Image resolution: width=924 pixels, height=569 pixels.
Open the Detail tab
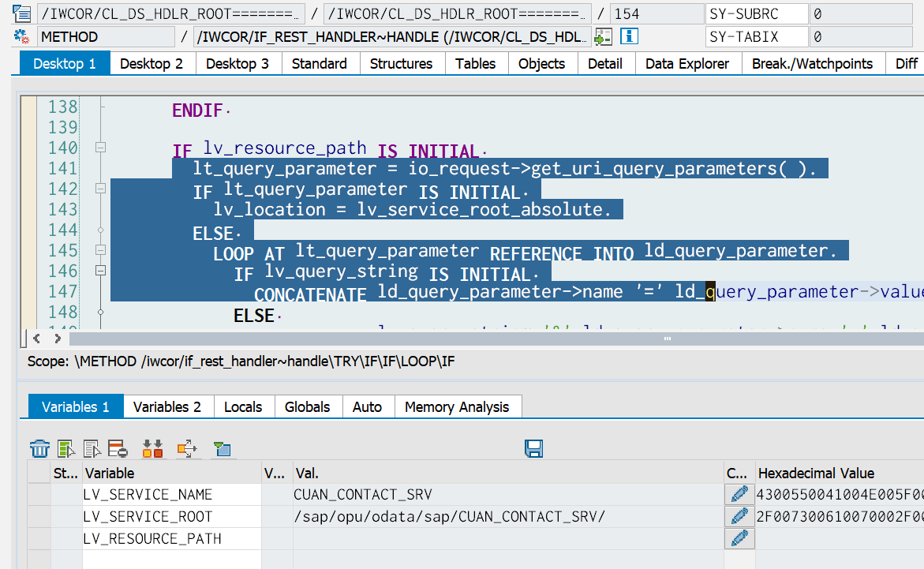coord(605,63)
